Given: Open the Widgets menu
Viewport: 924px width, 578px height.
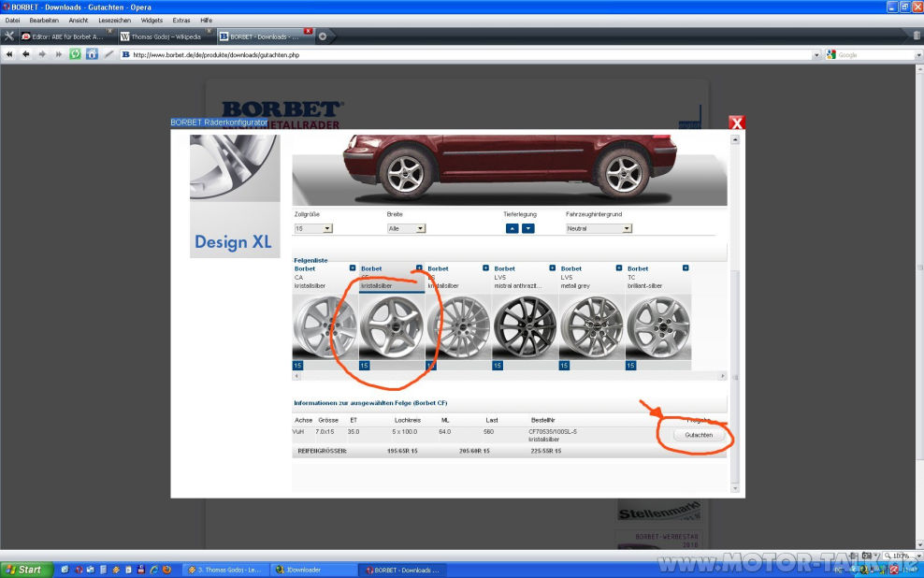Looking at the screenshot, I should pos(152,20).
